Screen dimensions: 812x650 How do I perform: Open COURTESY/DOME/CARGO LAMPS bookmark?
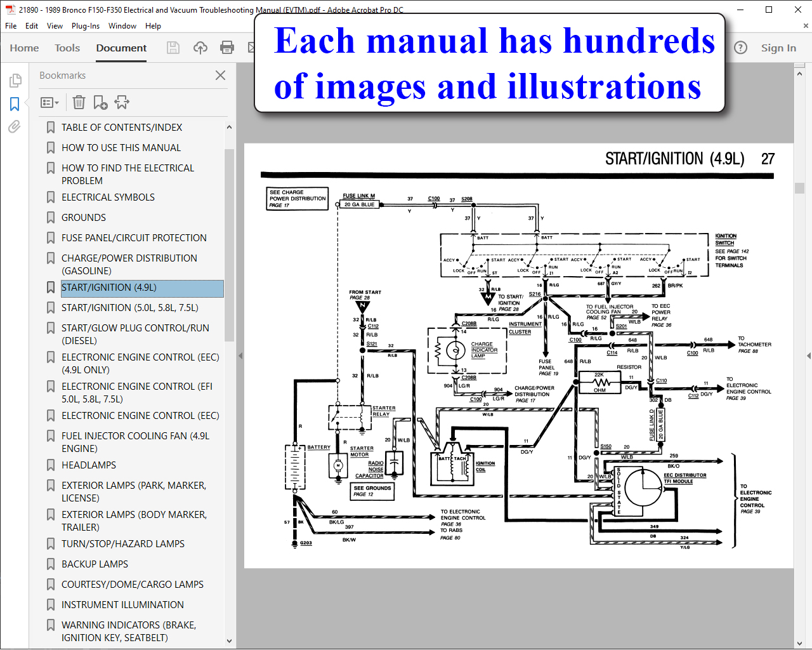(133, 585)
